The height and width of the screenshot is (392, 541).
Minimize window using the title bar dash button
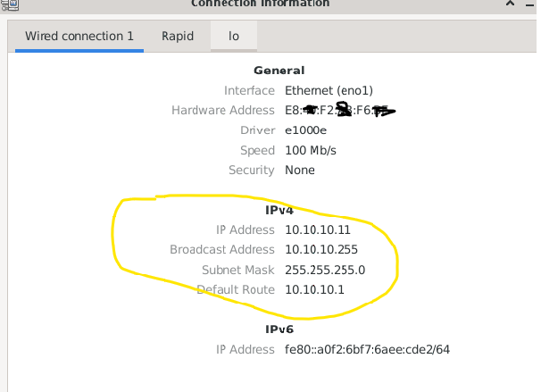tap(529, 4)
